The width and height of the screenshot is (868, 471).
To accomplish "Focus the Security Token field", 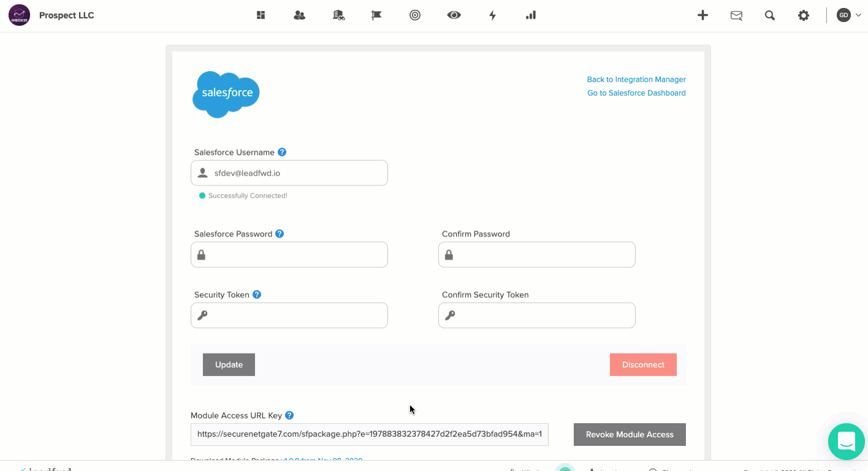I will (289, 315).
